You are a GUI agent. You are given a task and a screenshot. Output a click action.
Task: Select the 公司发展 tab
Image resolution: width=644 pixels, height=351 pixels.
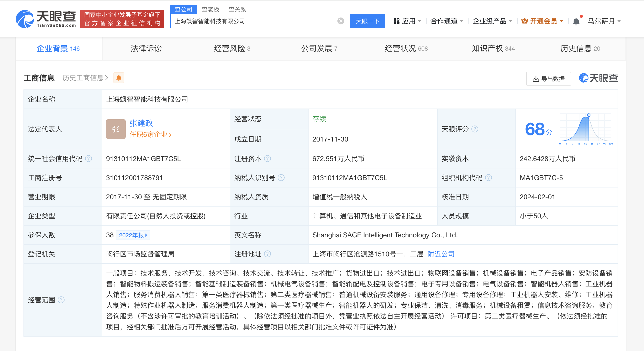click(x=319, y=48)
